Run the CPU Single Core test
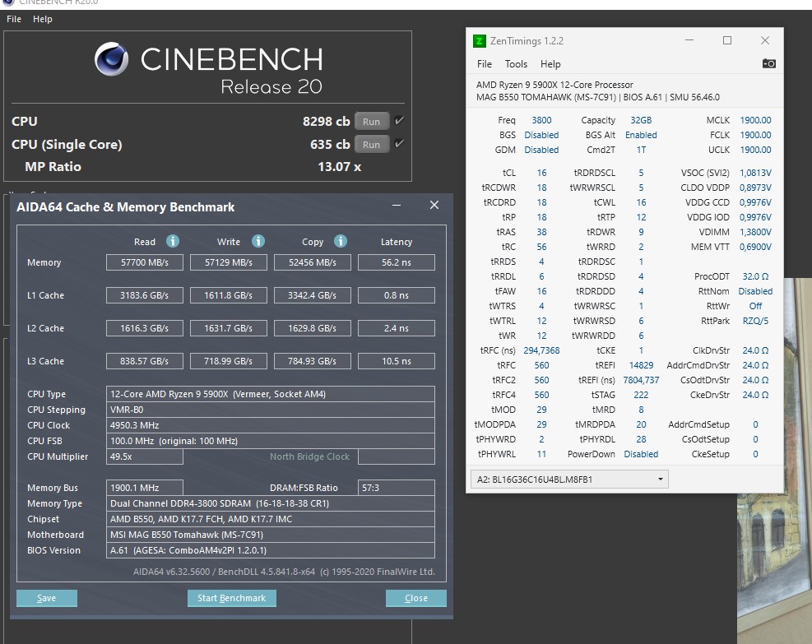The image size is (812, 644). 371,145
